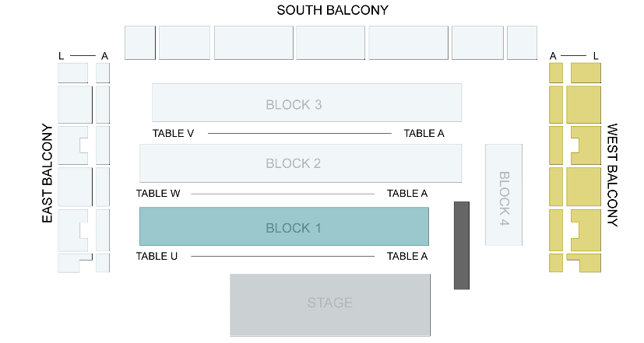This screenshot has height=343, width=644.
Task: Click the Table U label
Action: click(x=157, y=256)
